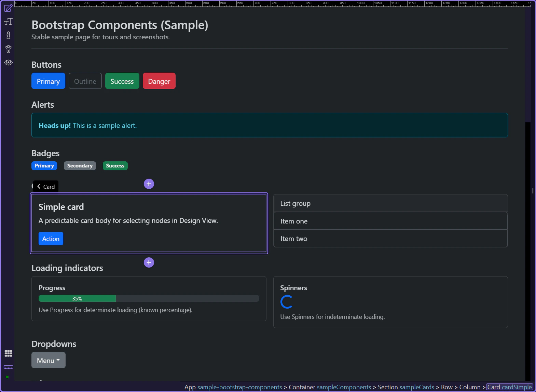Click the red Danger button
Viewport: 536px width, 392px height.
(159, 81)
